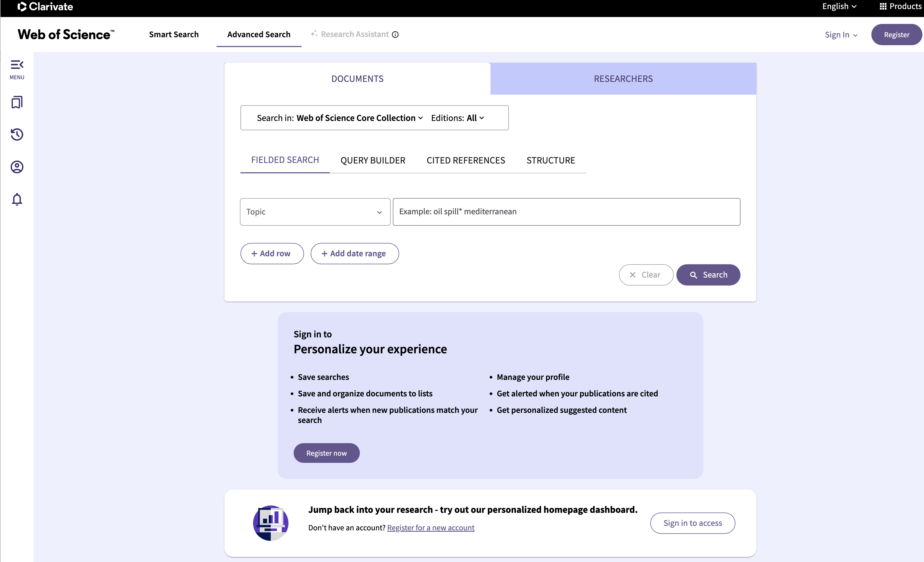Click the Products grid icon
924x562 pixels.
[x=883, y=6]
